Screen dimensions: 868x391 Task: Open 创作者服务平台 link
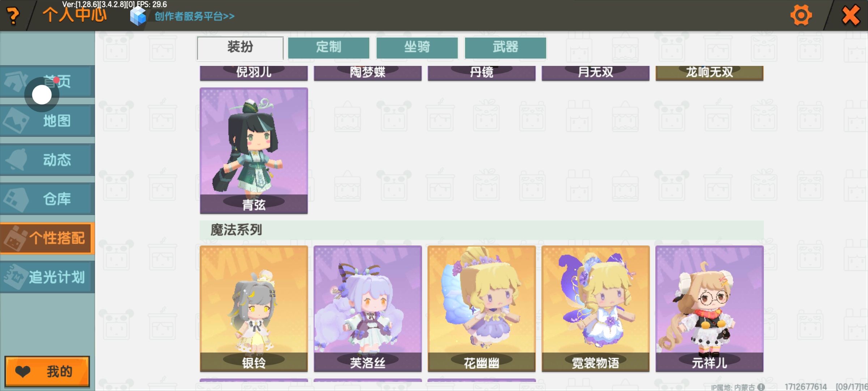[195, 16]
